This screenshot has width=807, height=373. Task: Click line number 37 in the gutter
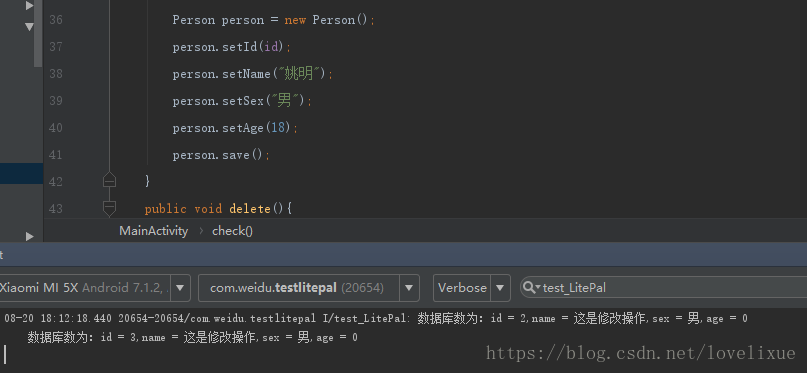(56, 47)
